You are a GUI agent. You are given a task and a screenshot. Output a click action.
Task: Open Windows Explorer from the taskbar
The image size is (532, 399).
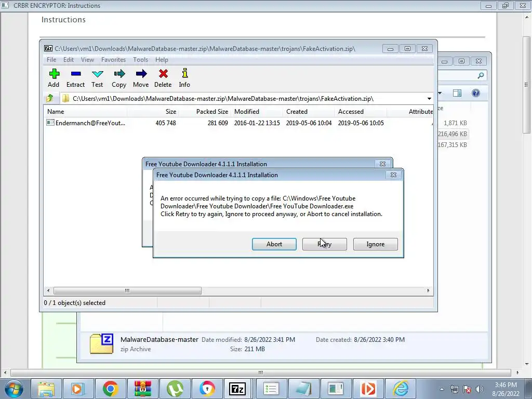coord(46,389)
